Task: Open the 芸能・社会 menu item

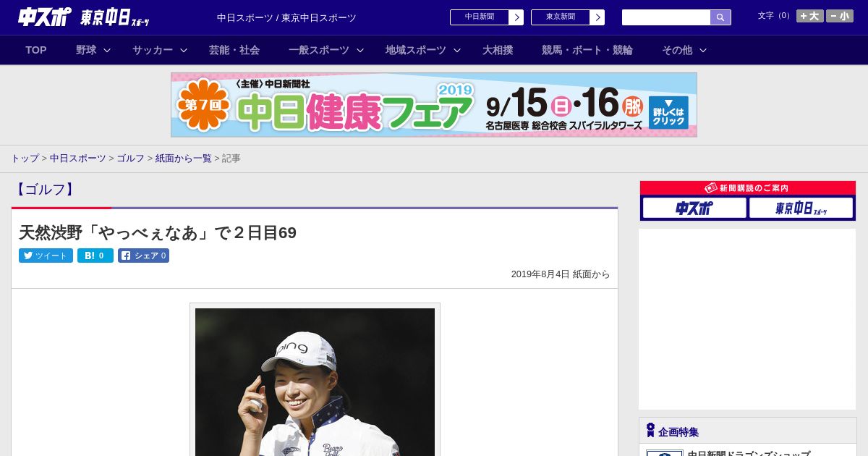Action: [234, 50]
